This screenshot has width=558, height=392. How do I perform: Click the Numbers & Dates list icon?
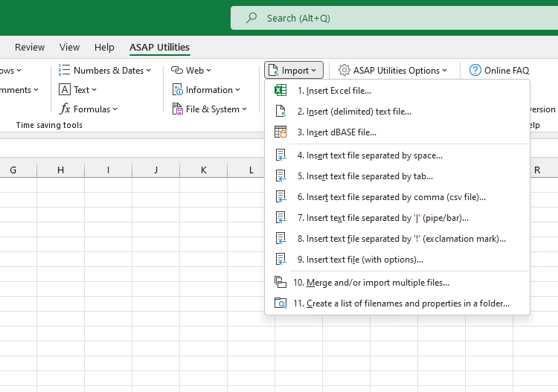pos(65,70)
